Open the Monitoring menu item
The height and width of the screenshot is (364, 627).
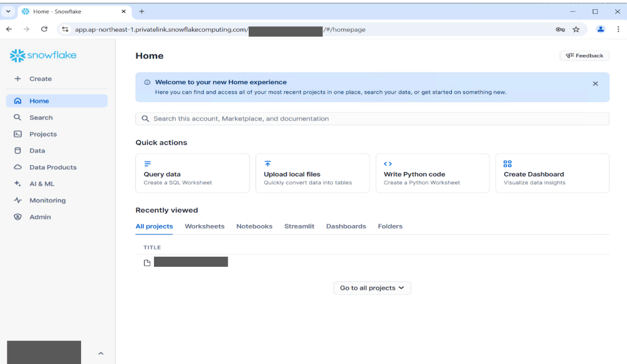click(x=57, y=201)
